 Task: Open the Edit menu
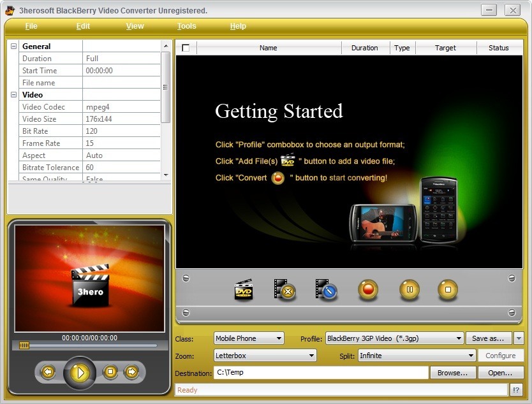point(82,26)
